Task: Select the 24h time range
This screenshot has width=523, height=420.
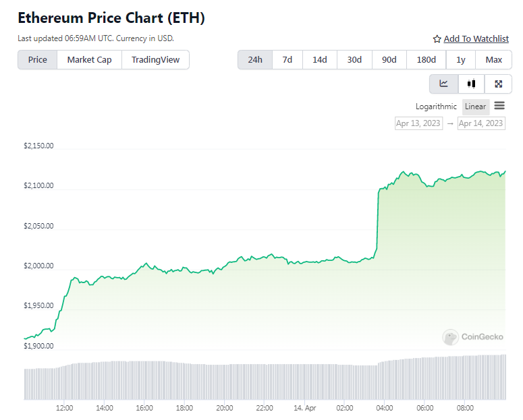Action: 255,60
